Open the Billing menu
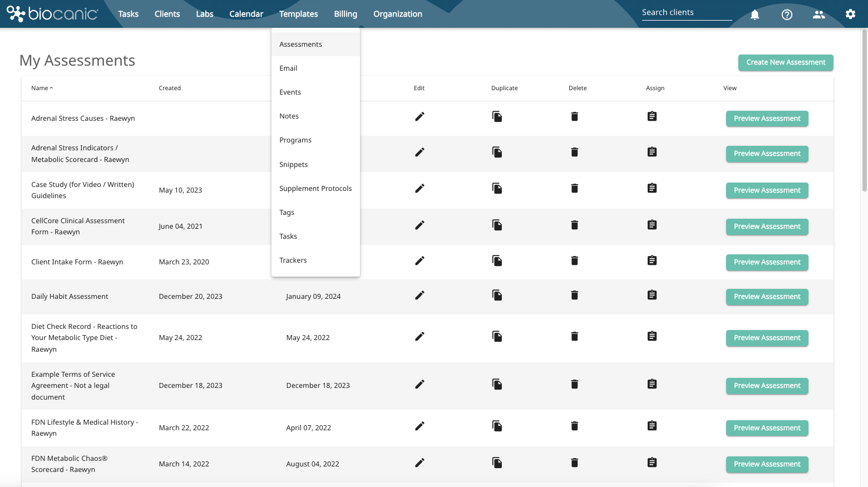 coord(345,13)
